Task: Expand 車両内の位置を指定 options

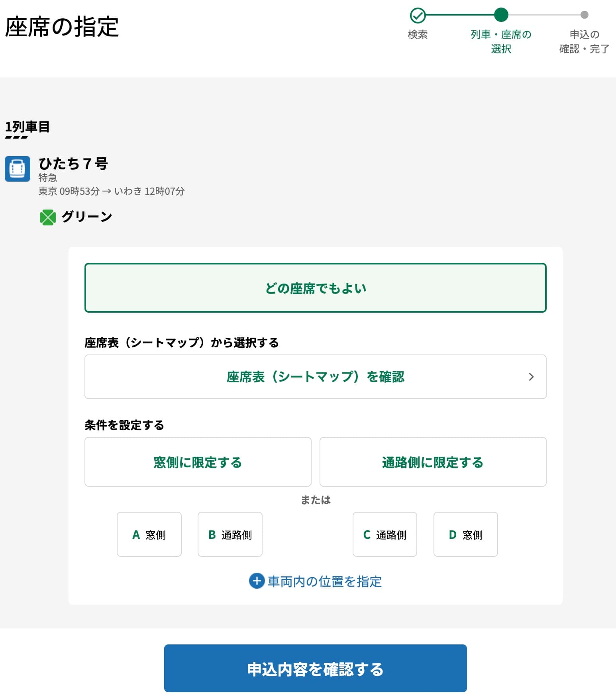Action: click(x=315, y=581)
